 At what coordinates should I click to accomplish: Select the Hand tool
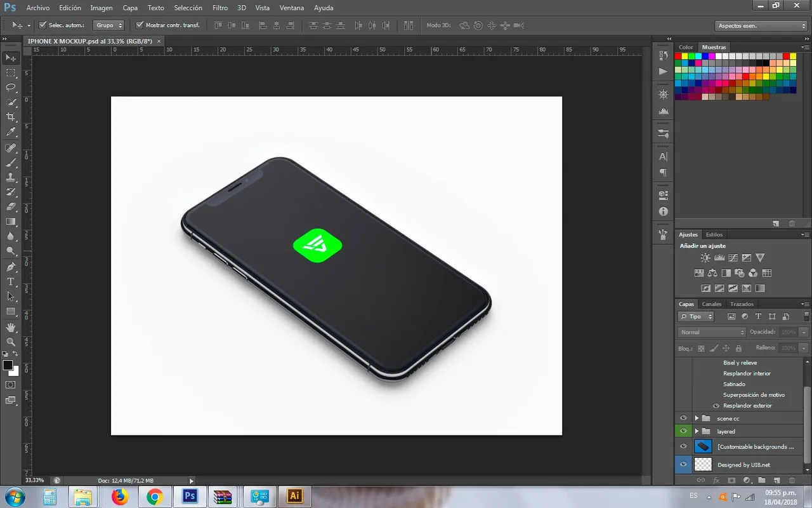click(x=11, y=327)
